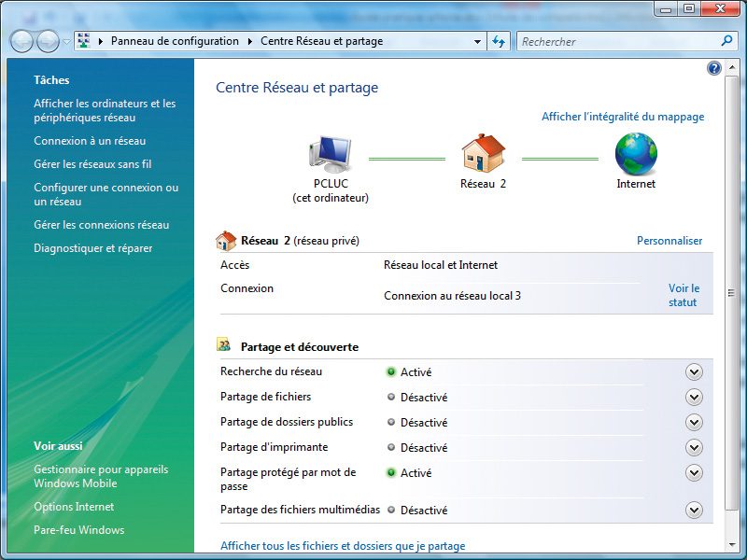Select 'Centre Réseau et partage' breadcrumb
Viewport: 747px width, 560px height.
point(321,41)
